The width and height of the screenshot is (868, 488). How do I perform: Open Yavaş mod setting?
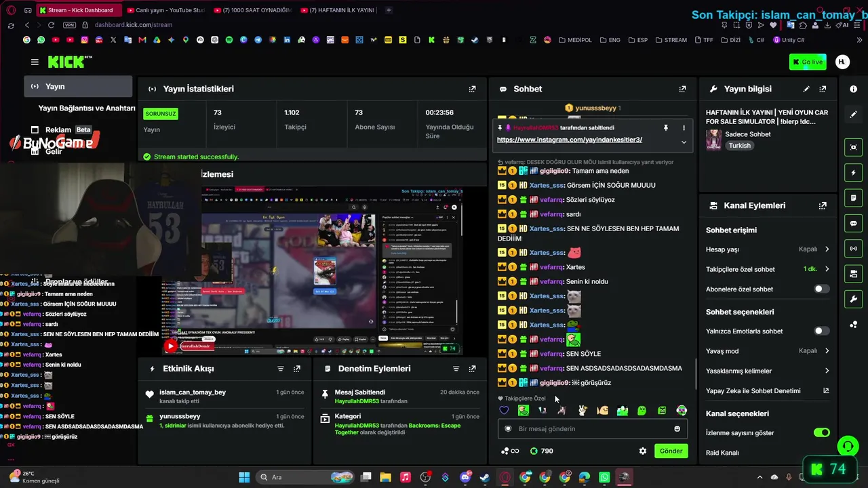(768, 351)
